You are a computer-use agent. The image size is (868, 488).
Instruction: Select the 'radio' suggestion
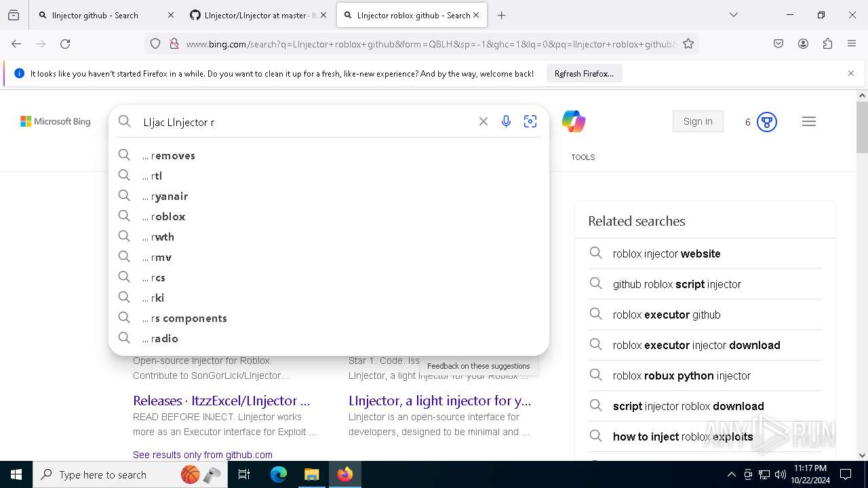coord(329,338)
